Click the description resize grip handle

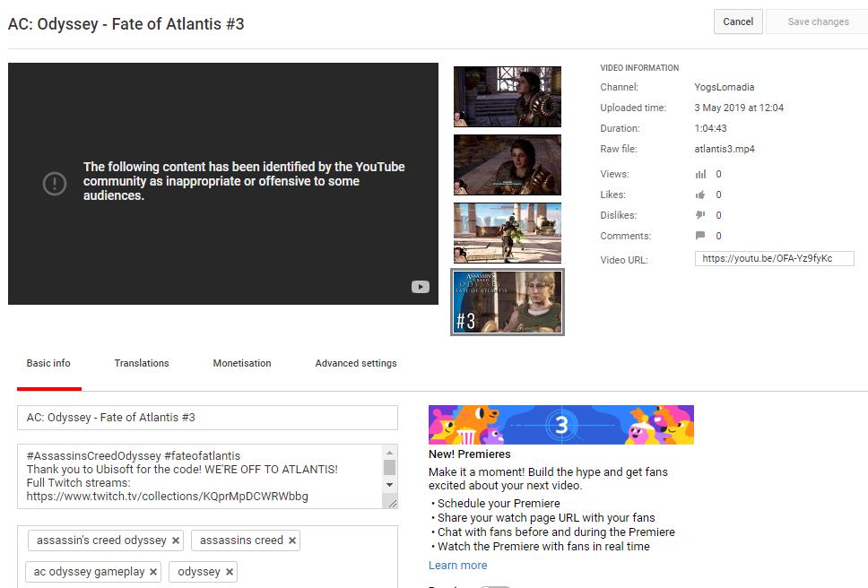pos(392,503)
